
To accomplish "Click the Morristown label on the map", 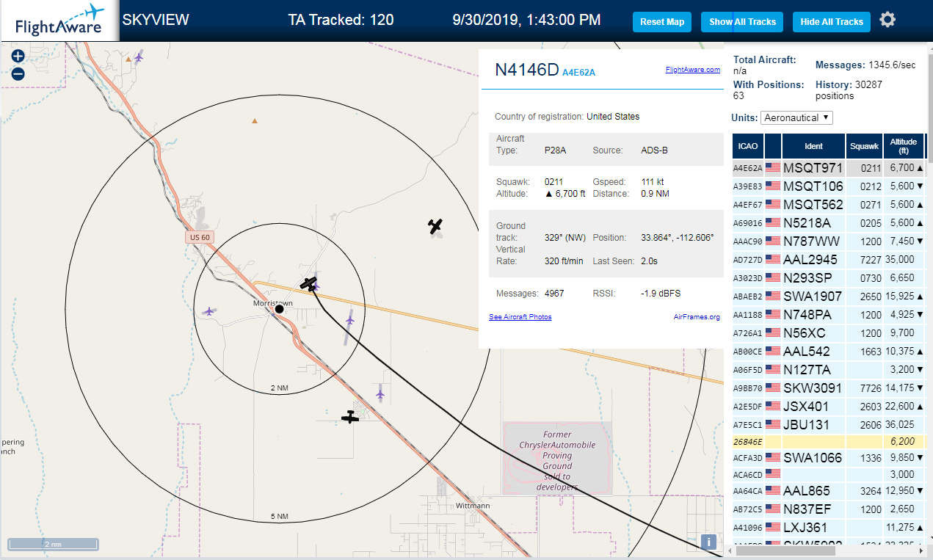I will click(x=273, y=303).
